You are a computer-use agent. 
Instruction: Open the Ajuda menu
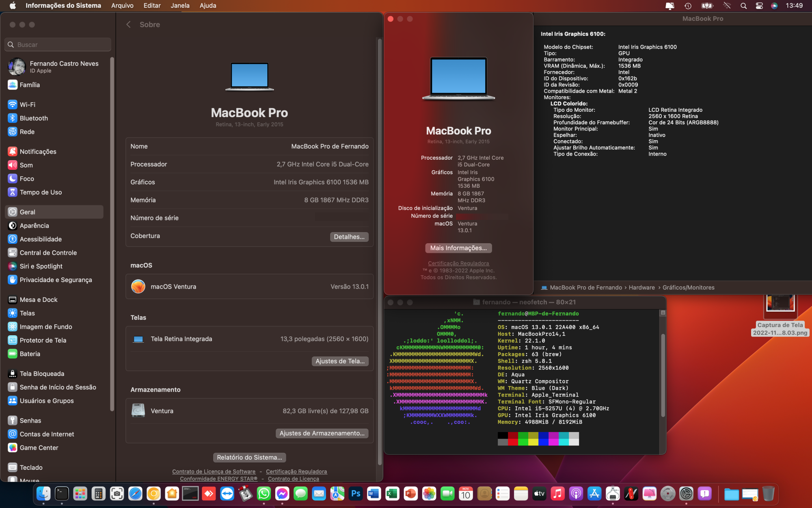click(208, 6)
